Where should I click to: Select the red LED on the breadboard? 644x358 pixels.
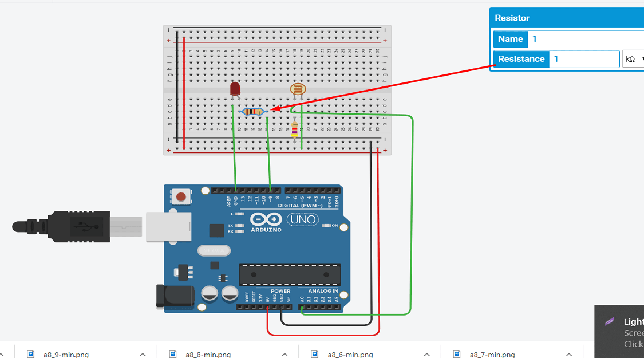pos(235,90)
